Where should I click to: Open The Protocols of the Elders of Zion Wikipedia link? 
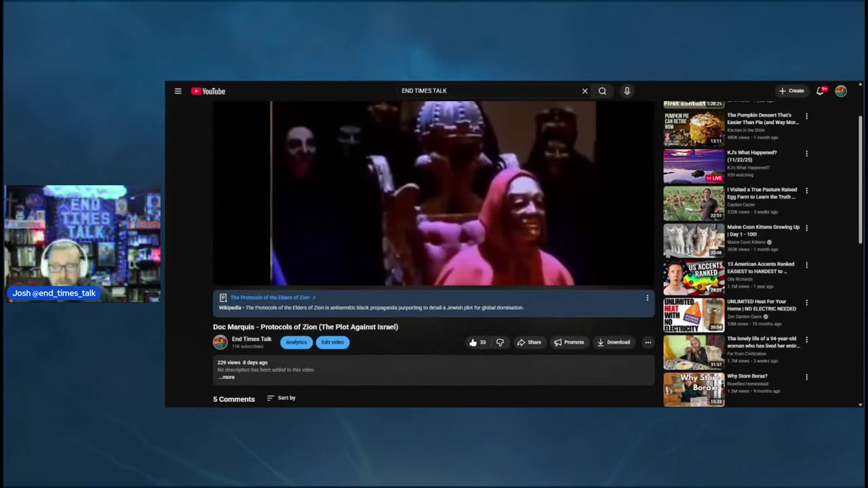pyautogui.click(x=273, y=298)
